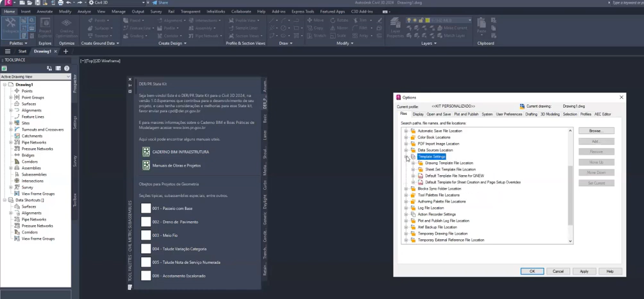Click the Help button in Options dialog

click(x=610, y=271)
